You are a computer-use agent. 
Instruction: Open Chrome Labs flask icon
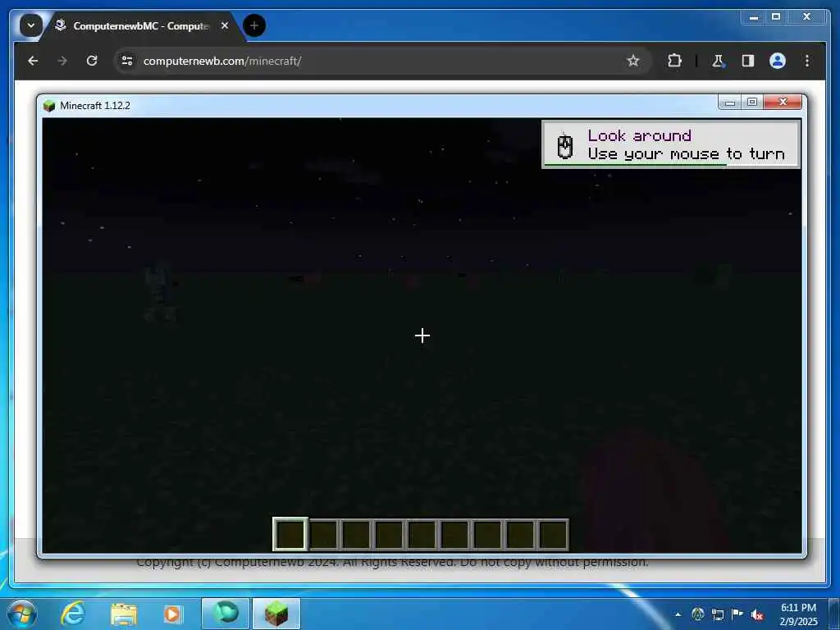coord(718,61)
